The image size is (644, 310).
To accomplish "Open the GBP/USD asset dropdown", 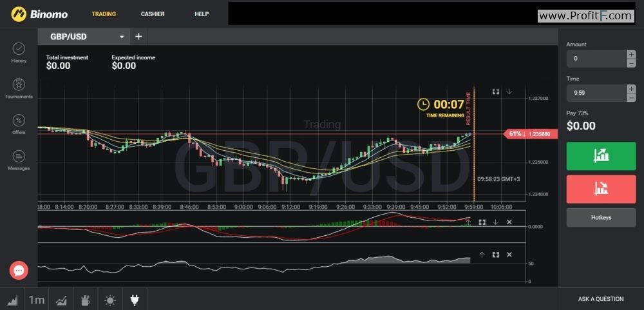I will (x=84, y=37).
